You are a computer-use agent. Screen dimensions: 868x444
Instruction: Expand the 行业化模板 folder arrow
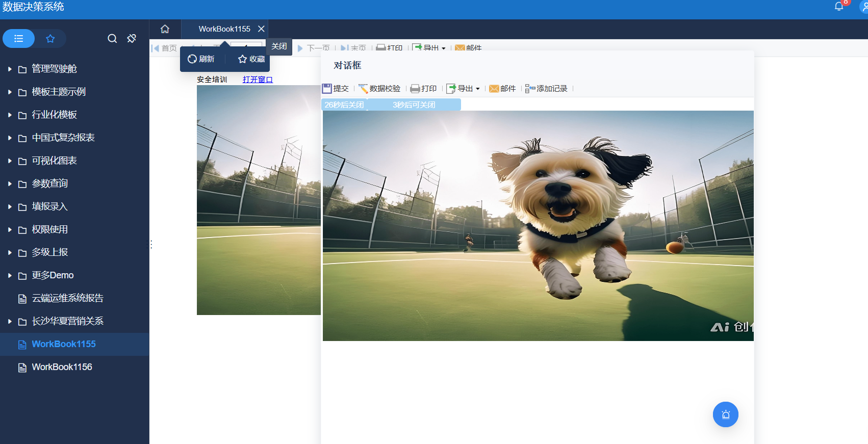[10, 115]
